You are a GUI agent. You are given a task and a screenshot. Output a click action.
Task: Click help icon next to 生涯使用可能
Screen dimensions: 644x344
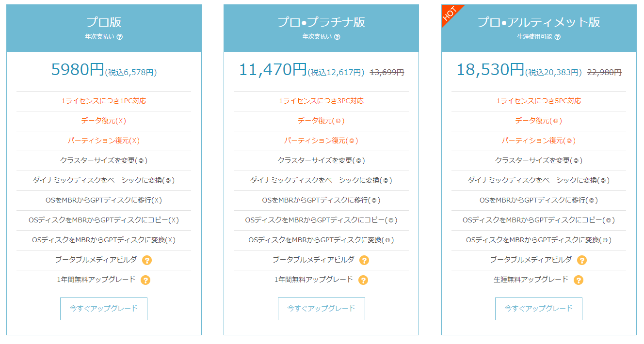(557, 37)
